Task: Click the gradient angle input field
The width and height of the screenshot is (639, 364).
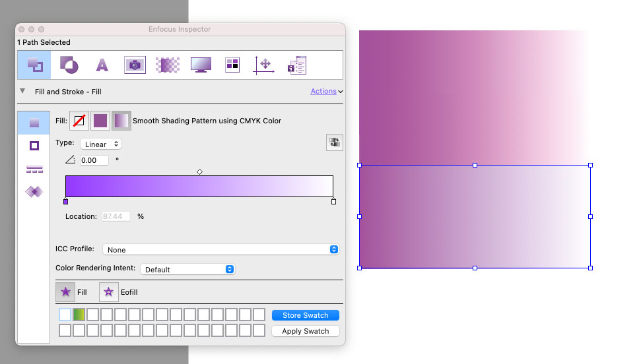Action: (94, 160)
